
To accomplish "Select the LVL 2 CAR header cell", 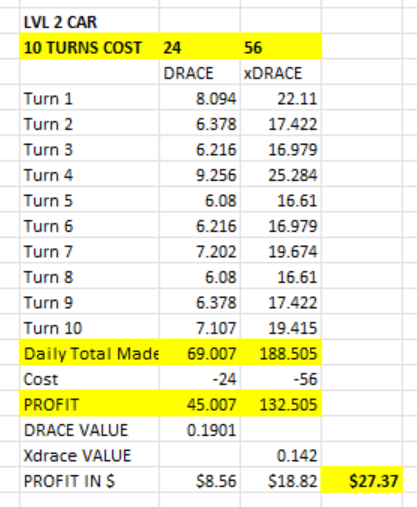I will [89, 22].
